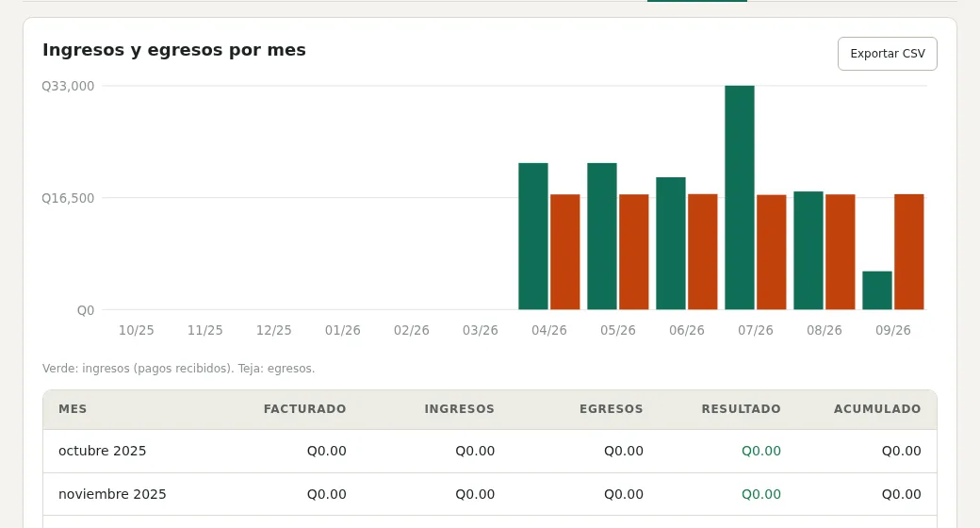
Task: Select the noviembre 2025 row label
Action: pos(112,494)
